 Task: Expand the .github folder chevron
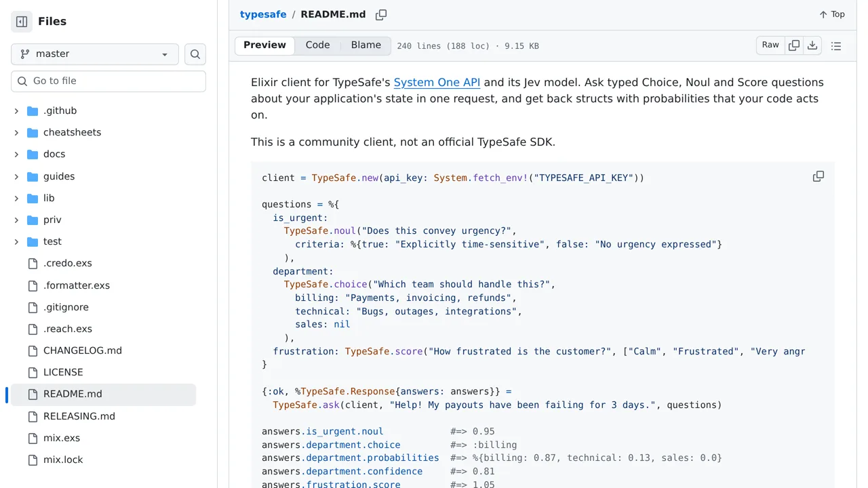tap(16, 111)
